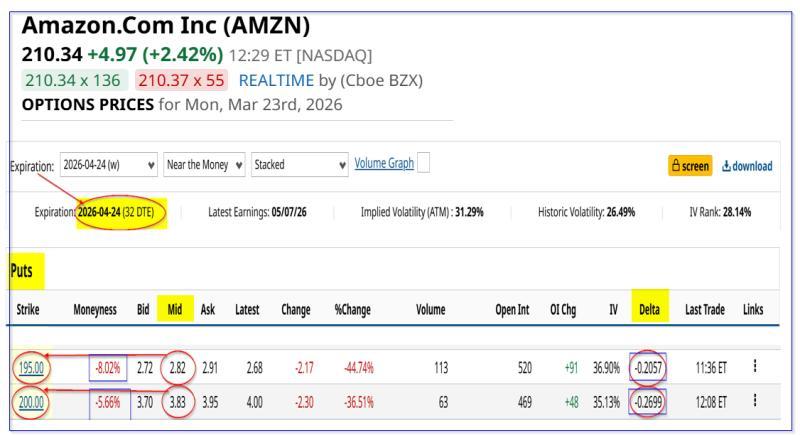Sort by the Open Int column
800x435 pixels.
(513, 310)
